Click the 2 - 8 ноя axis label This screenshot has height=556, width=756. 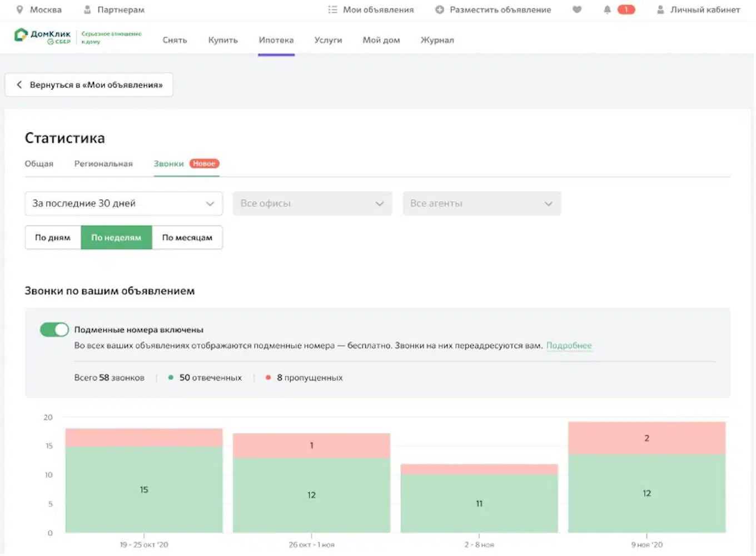tap(479, 545)
